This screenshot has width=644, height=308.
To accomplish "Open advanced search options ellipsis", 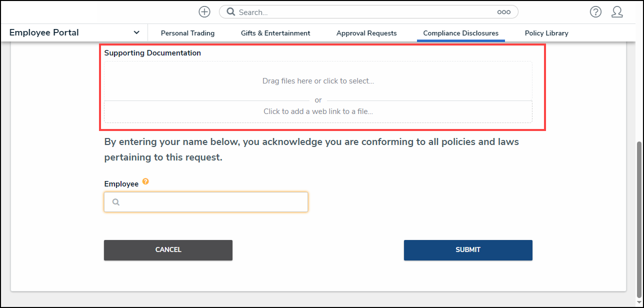I will (x=503, y=12).
